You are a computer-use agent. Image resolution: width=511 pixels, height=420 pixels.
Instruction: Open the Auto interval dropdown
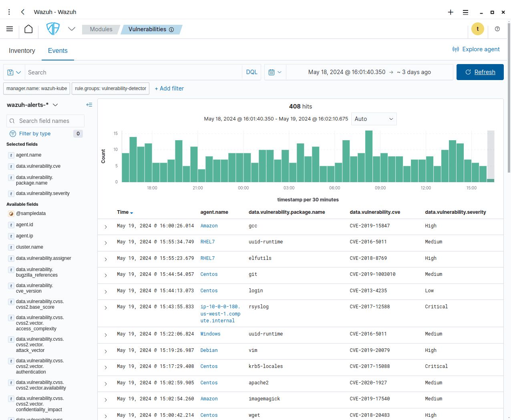(x=374, y=119)
